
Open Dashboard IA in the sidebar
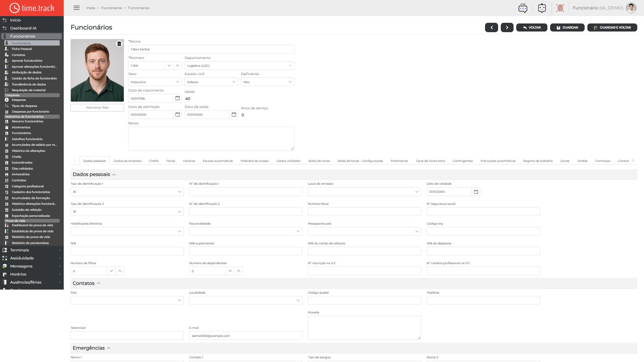click(x=23, y=28)
